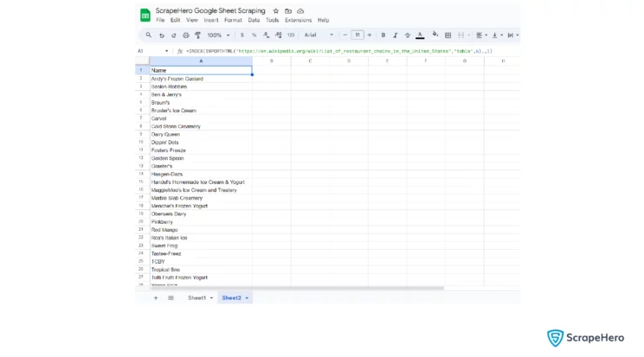Add a new sheet with plus button
644x357 pixels.
pos(156,298)
